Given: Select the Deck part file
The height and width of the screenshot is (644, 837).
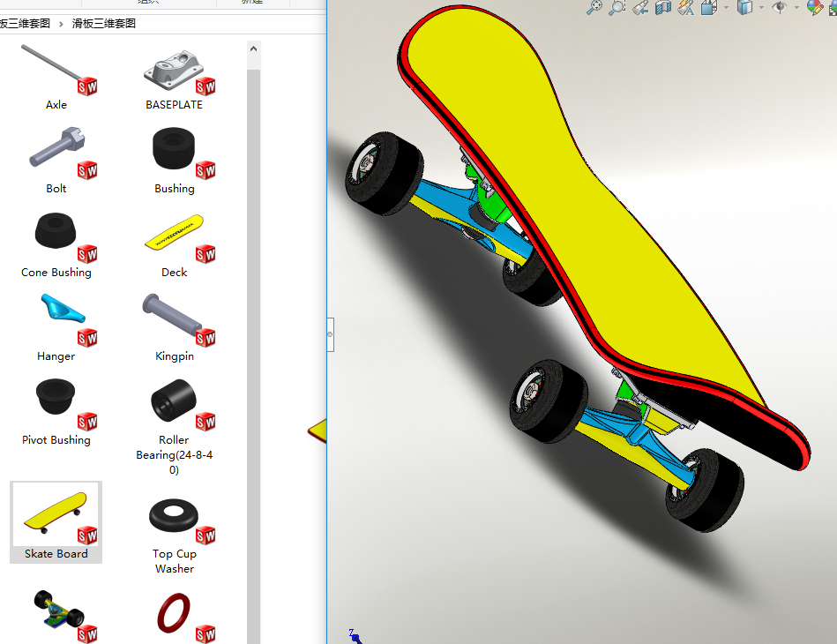Looking at the screenshot, I should pyautogui.click(x=174, y=244).
